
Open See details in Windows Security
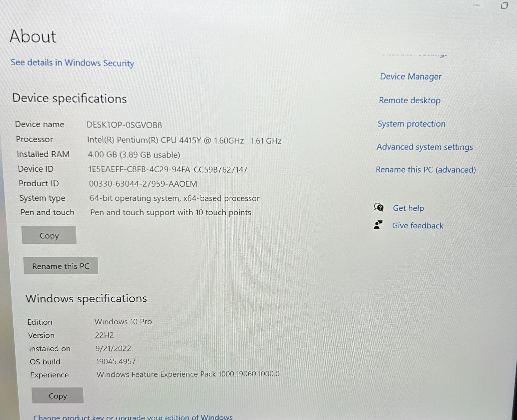(x=72, y=63)
